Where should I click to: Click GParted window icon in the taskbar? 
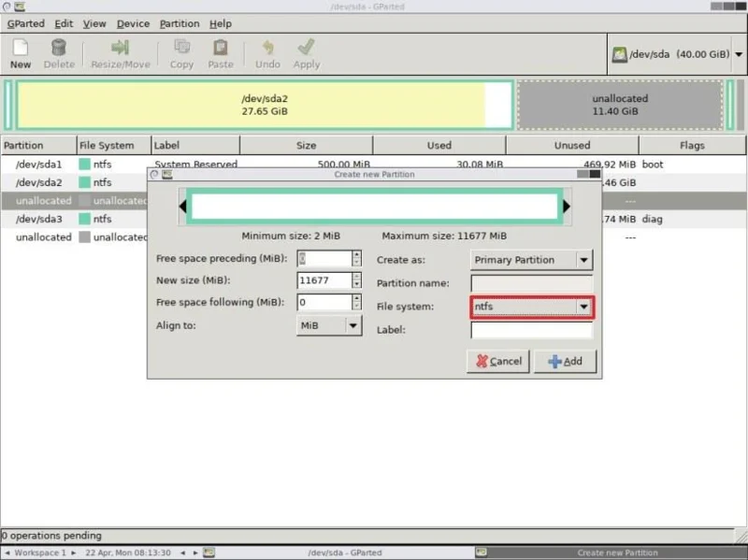[x=209, y=553]
